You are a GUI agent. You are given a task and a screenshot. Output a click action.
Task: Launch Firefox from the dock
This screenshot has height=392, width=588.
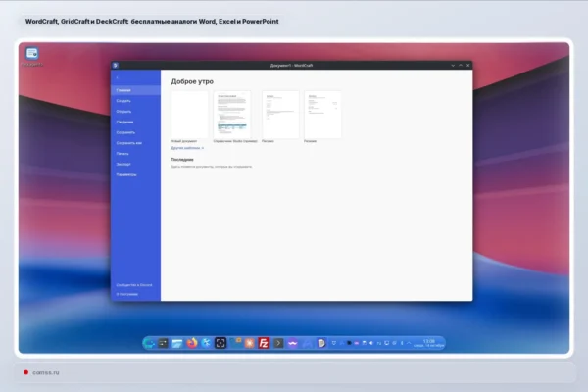pos(192,343)
